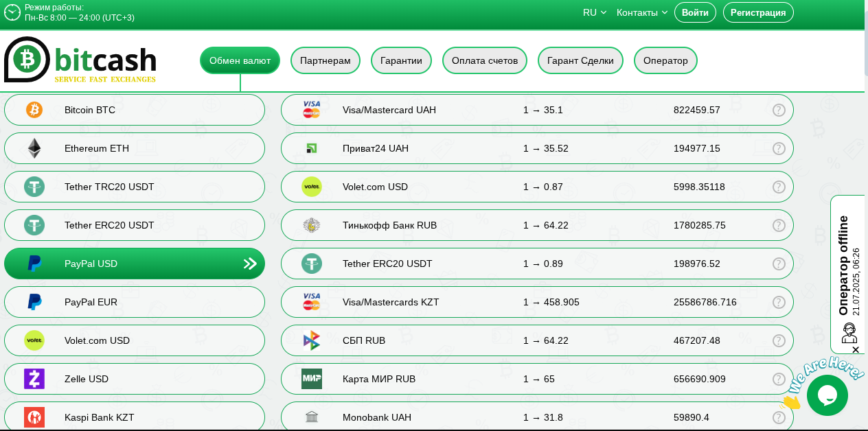Click help icon for СБП RUB

[x=779, y=340]
